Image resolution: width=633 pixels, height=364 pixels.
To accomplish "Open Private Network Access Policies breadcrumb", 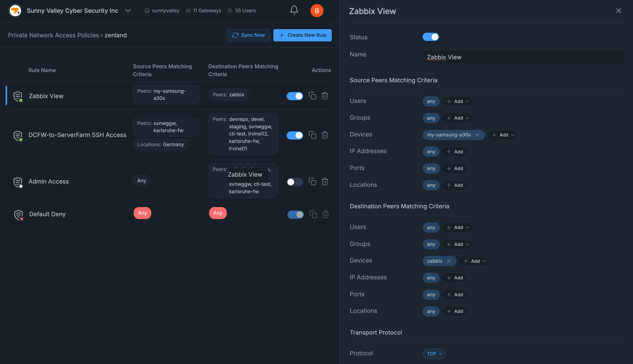I will (53, 35).
